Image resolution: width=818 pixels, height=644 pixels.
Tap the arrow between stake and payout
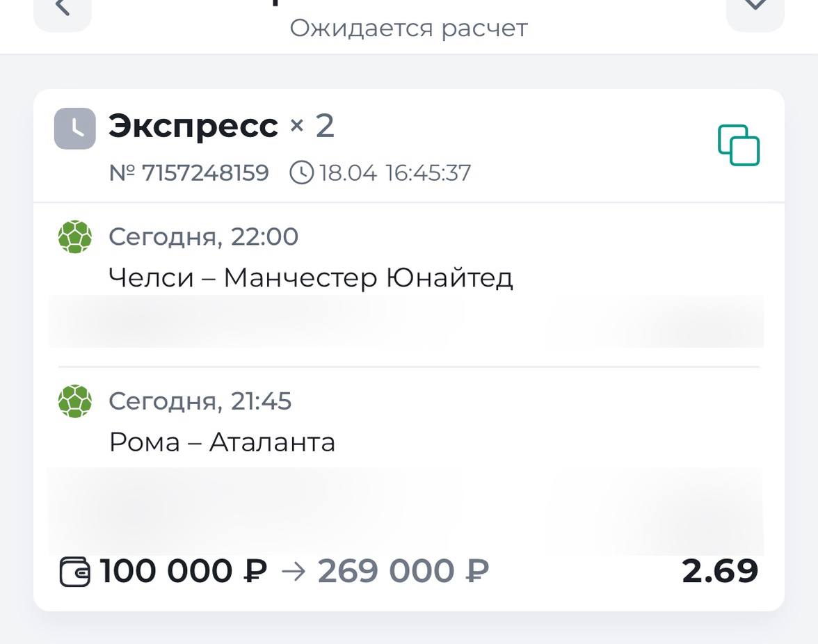coord(293,572)
